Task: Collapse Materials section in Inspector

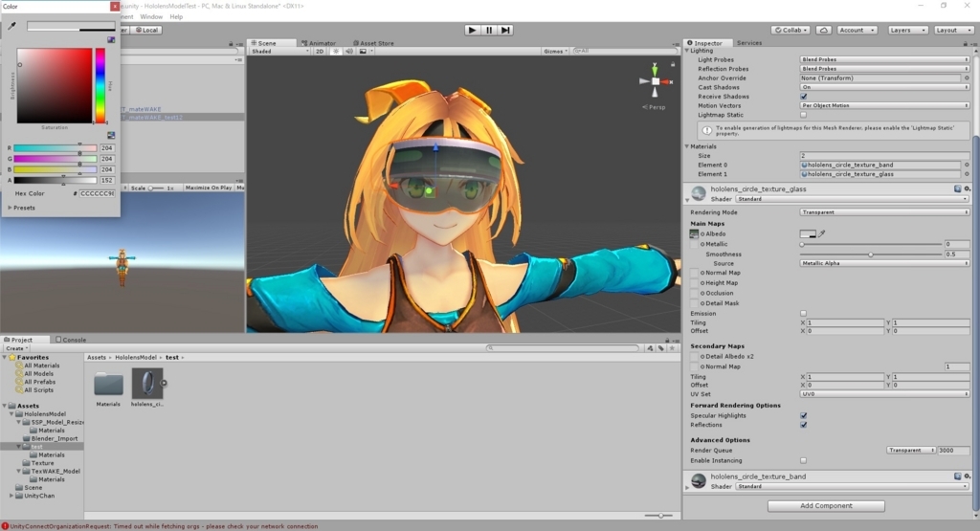Action: coord(687,146)
